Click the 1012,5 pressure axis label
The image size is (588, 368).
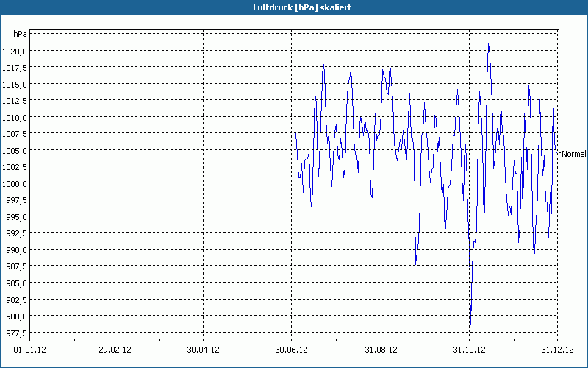pyautogui.click(x=14, y=101)
